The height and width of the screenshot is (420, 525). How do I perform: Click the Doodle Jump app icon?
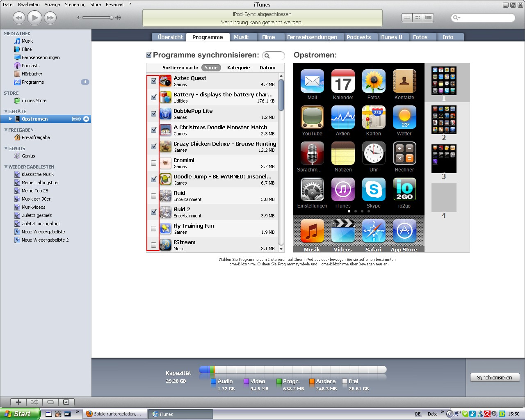click(166, 179)
